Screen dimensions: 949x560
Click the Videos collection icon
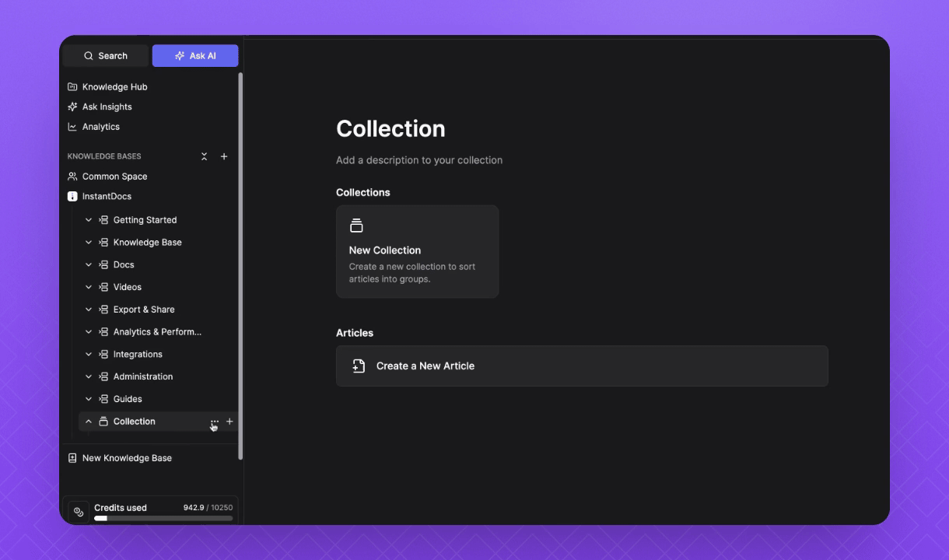(x=103, y=287)
